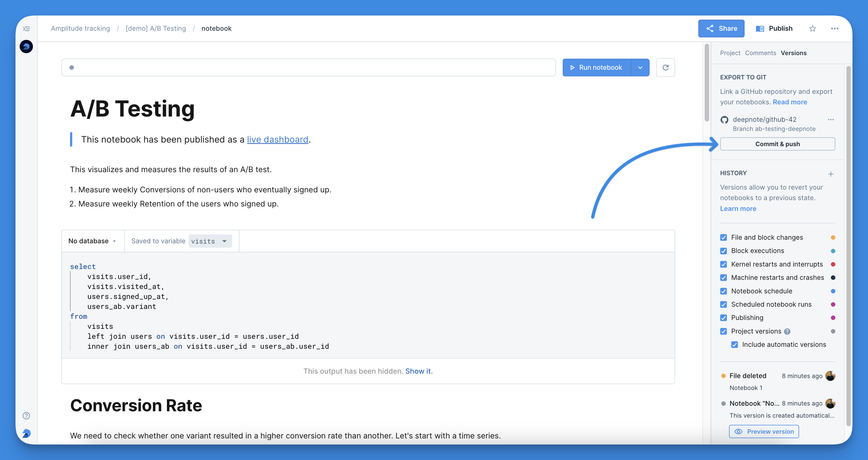Run the notebook
Image resolution: width=868 pixels, height=460 pixels.
(x=597, y=68)
